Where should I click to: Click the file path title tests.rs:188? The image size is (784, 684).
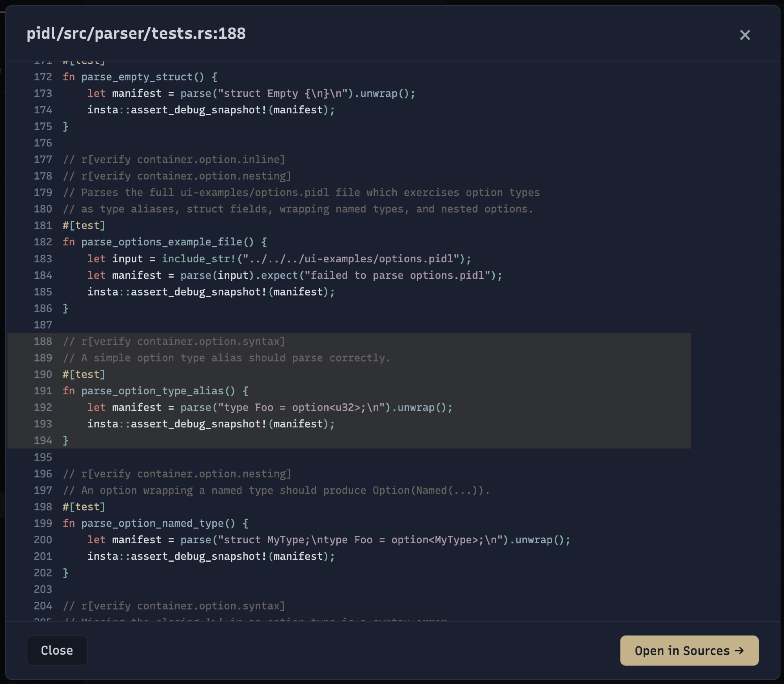tap(136, 34)
